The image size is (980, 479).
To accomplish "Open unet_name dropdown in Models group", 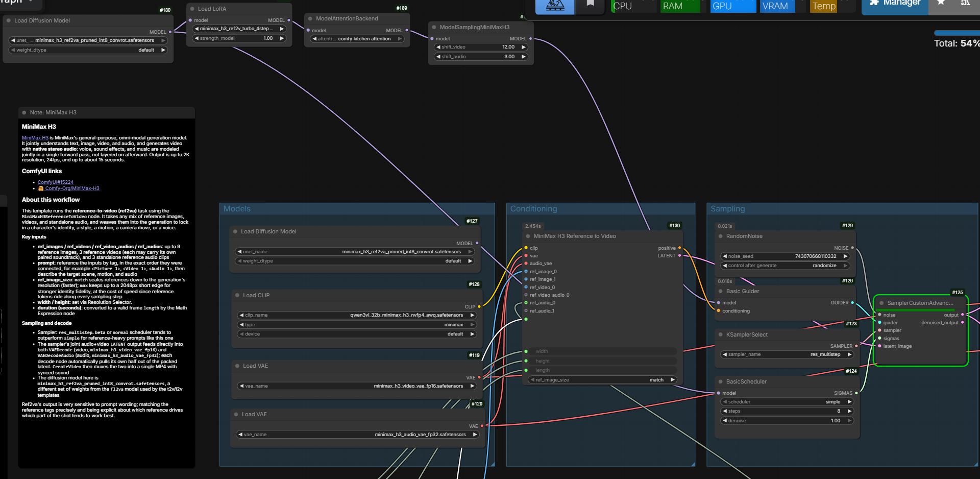I will pos(355,252).
